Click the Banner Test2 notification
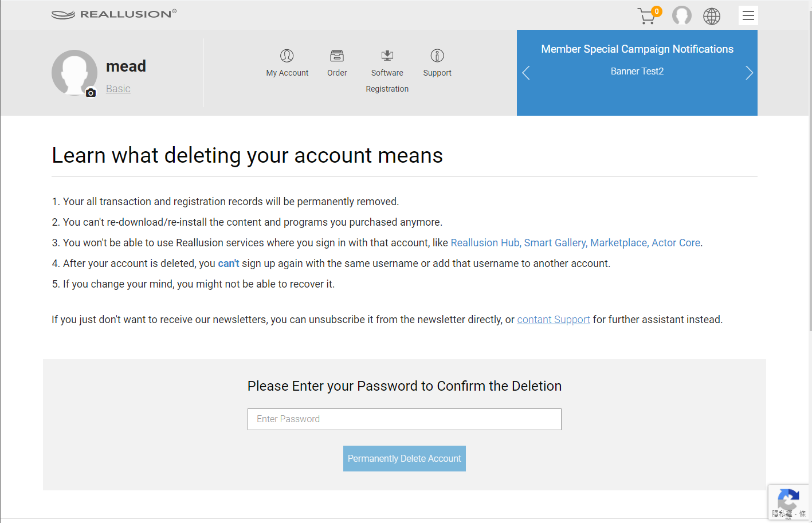812x523 pixels. click(x=637, y=72)
